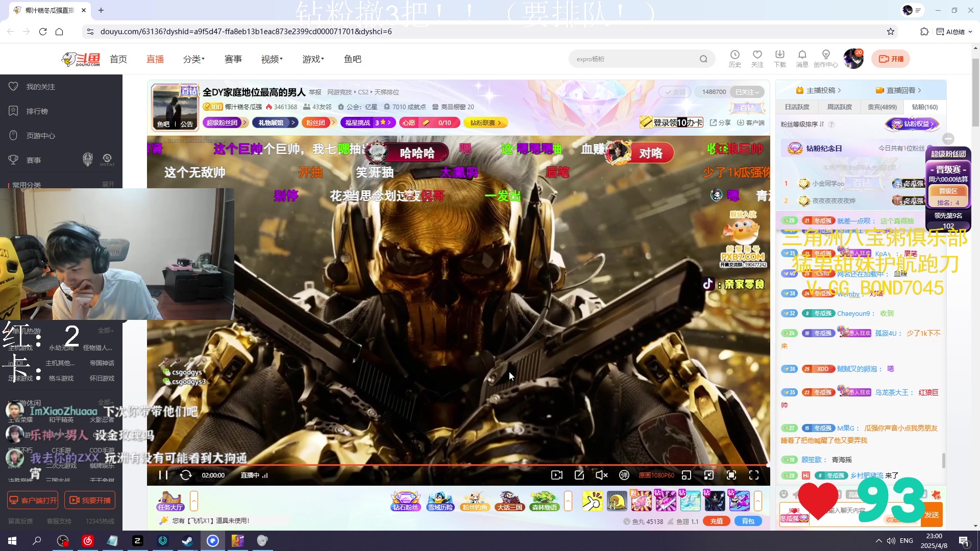Open the 历史 history icon
Viewport: 980px width, 551px height.
[734, 58]
